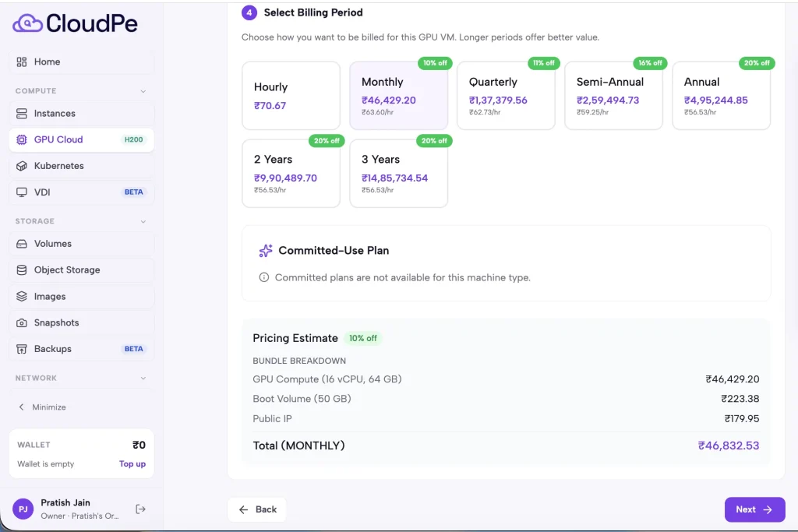Click the Top up wallet link
The height and width of the screenshot is (532, 798).
[x=132, y=464]
